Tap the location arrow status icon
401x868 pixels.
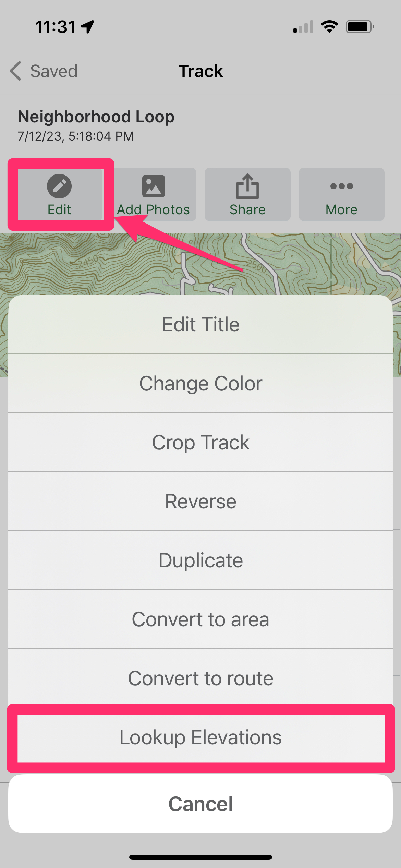pyautogui.click(x=88, y=26)
